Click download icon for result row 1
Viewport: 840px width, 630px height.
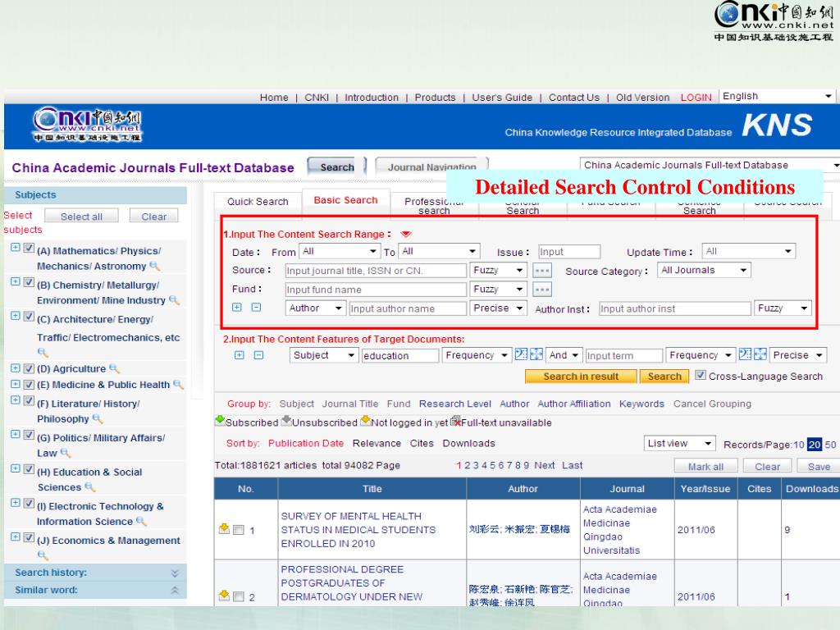point(224,529)
